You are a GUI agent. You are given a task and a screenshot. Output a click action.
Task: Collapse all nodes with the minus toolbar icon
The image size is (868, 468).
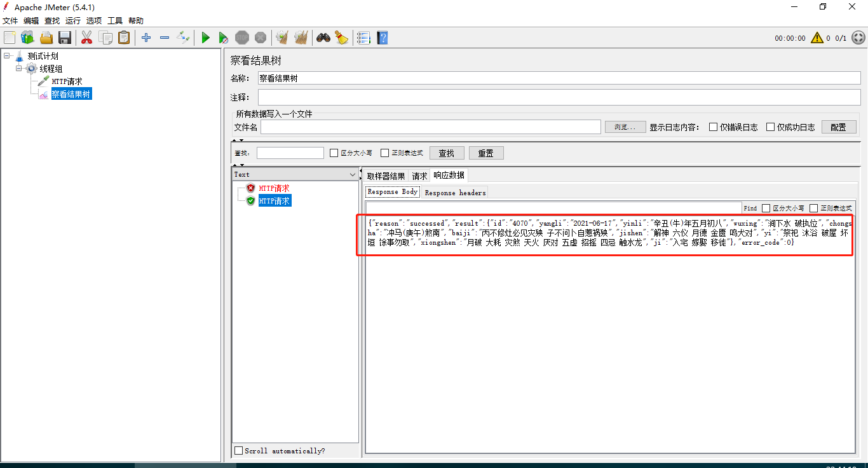pyautogui.click(x=165, y=38)
